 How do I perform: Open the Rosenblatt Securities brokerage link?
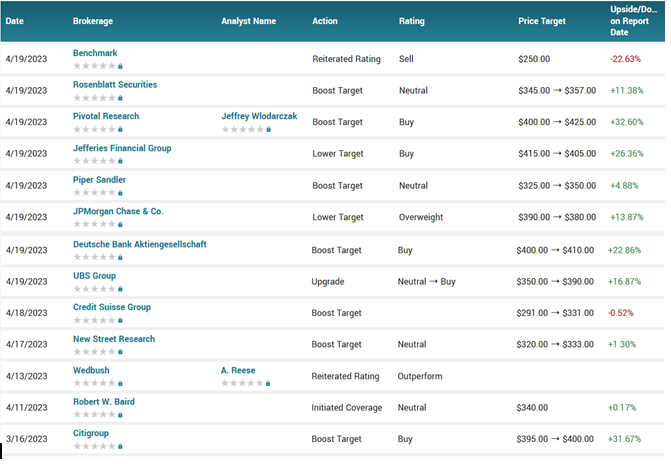coord(115,85)
